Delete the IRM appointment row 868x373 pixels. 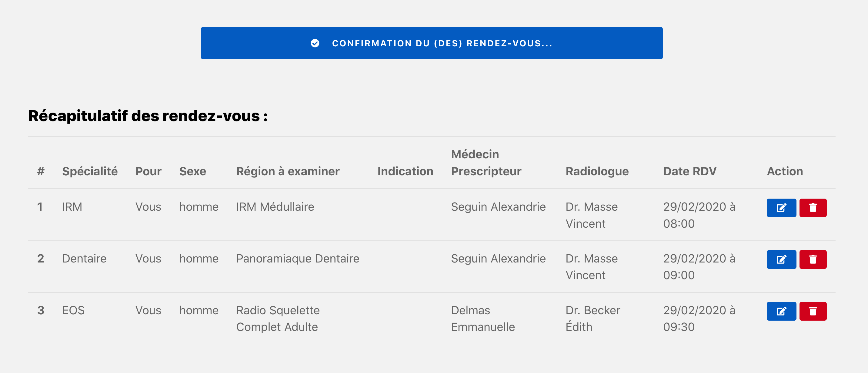tap(813, 208)
